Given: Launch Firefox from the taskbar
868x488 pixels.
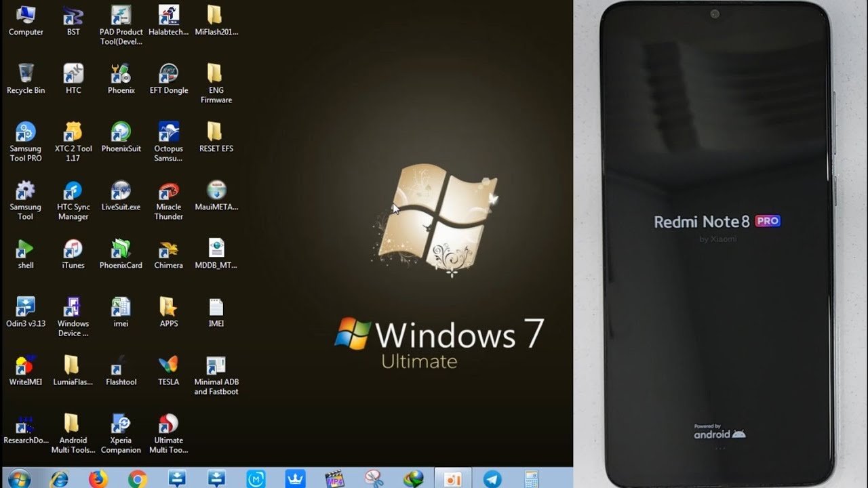Looking at the screenshot, I should point(98,479).
